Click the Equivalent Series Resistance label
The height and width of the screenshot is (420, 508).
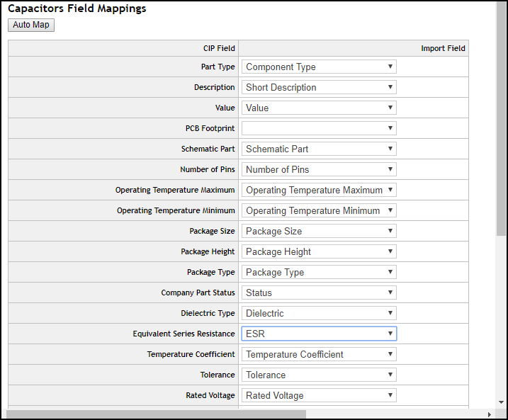tap(184, 334)
